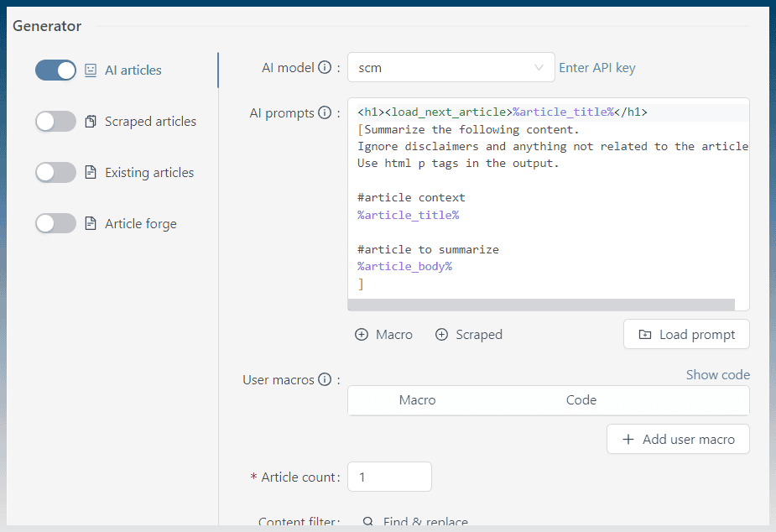Click the #article context line
The width and height of the screenshot is (776, 532).
click(411, 197)
